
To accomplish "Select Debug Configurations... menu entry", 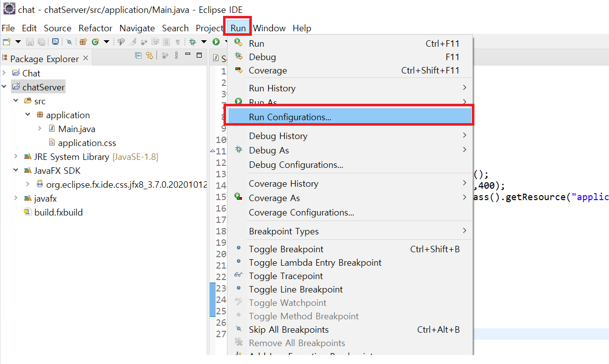I will pyautogui.click(x=350, y=165).
